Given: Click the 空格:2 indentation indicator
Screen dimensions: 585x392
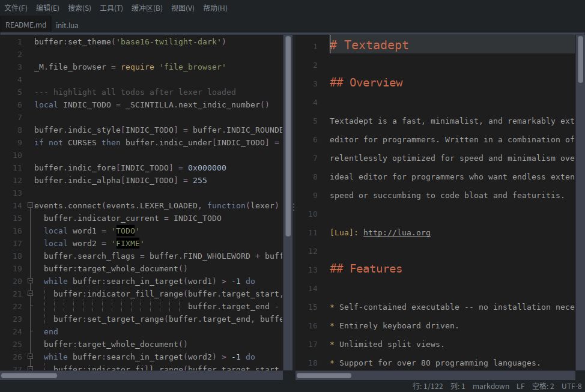Looking at the screenshot, I should [x=543, y=386].
